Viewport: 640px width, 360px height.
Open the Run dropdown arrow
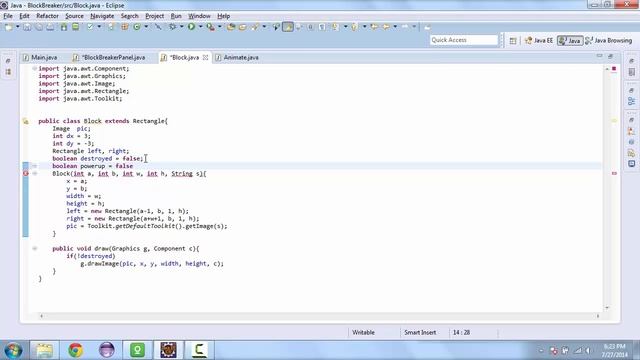200,27
